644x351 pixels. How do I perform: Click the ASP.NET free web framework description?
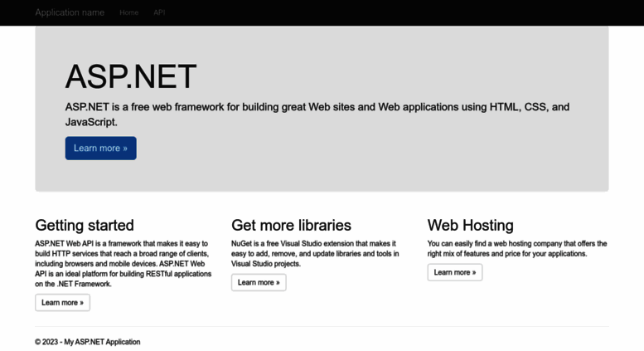click(317, 115)
